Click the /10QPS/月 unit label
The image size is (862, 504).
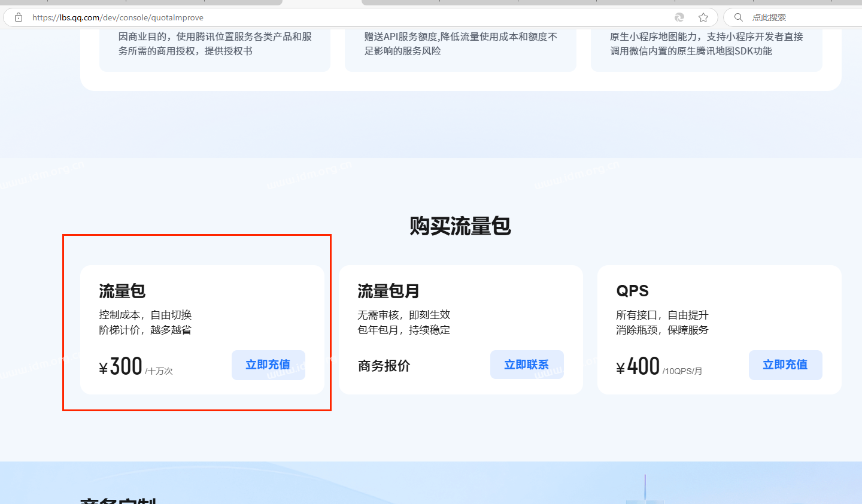[x=682, y=371]
